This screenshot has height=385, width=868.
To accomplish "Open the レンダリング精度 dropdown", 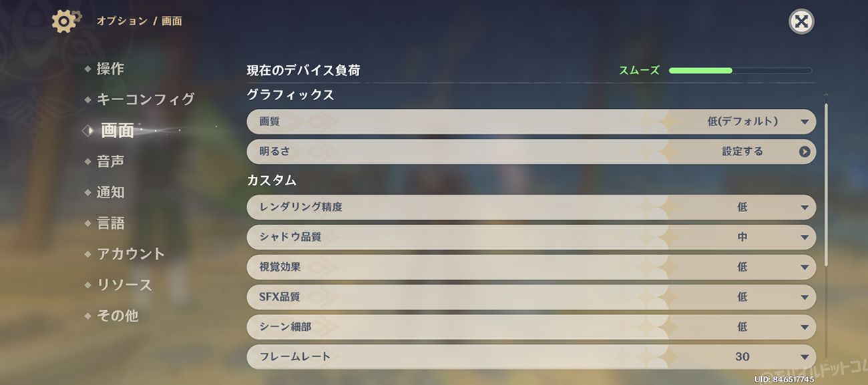I will [804, 208].
